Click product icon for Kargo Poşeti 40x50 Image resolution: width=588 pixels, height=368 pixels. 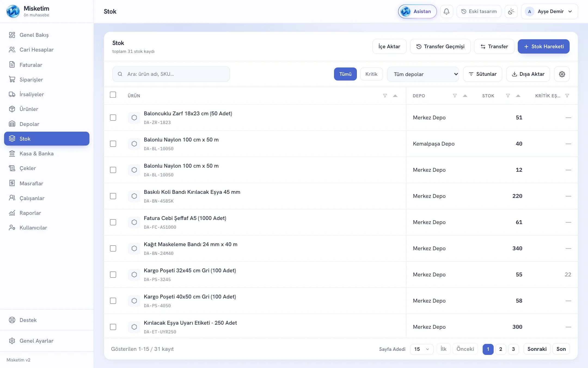coord(134,301)
